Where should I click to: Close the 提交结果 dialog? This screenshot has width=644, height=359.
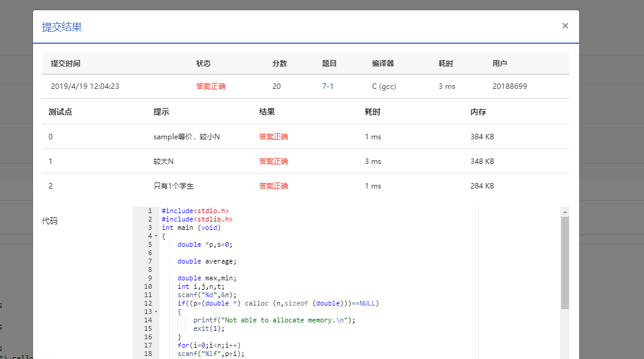click(x=565, y=26)
